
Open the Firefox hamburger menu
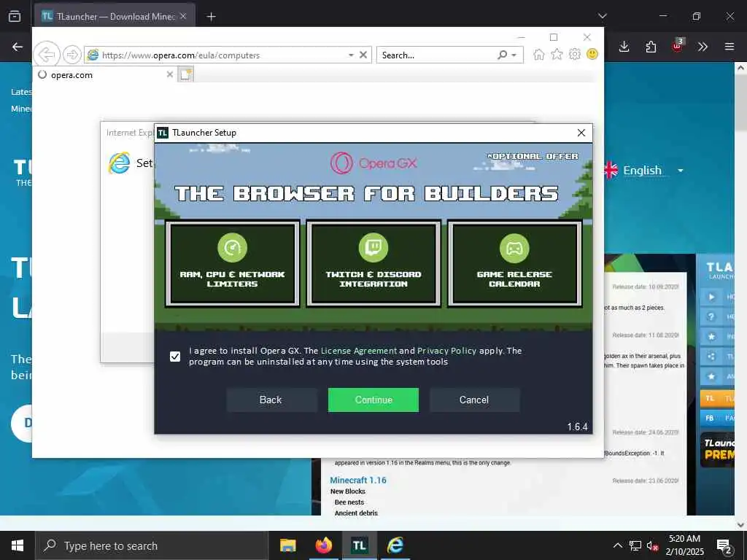(729, 47)
